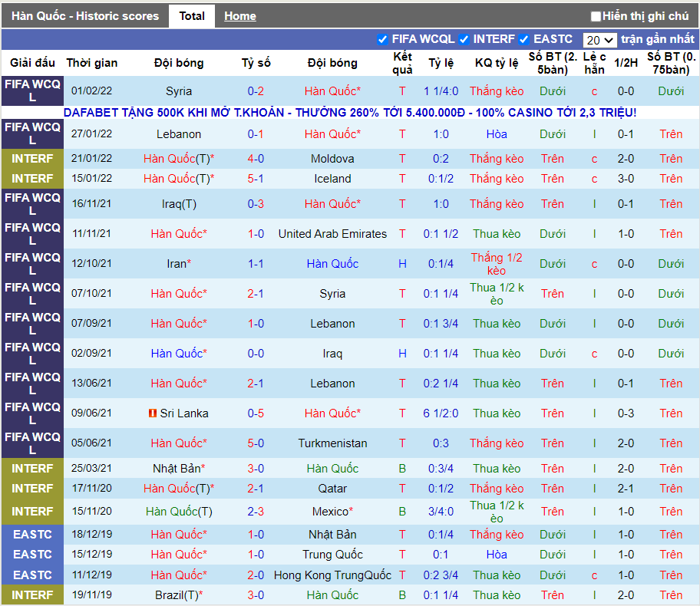This screenshot has height=606, width=700.
Task: Click Hong Kong TrungQuốc team name
Action: (x=332, y=575)
